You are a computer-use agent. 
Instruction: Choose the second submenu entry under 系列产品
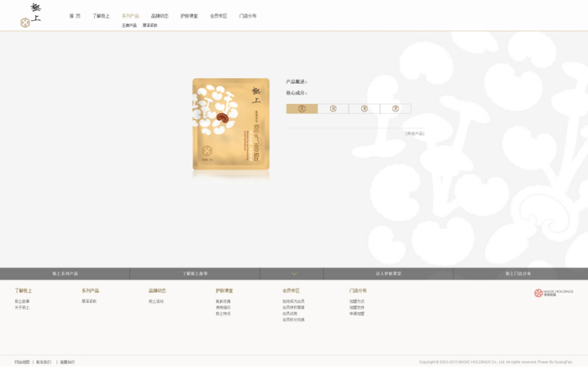150,25
